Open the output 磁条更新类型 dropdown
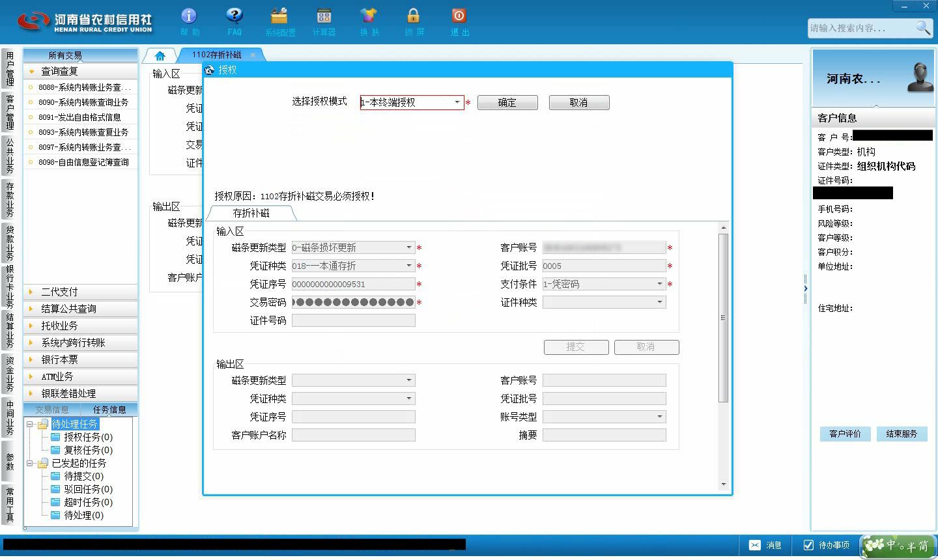938x560 pixels. coord(409,380)
